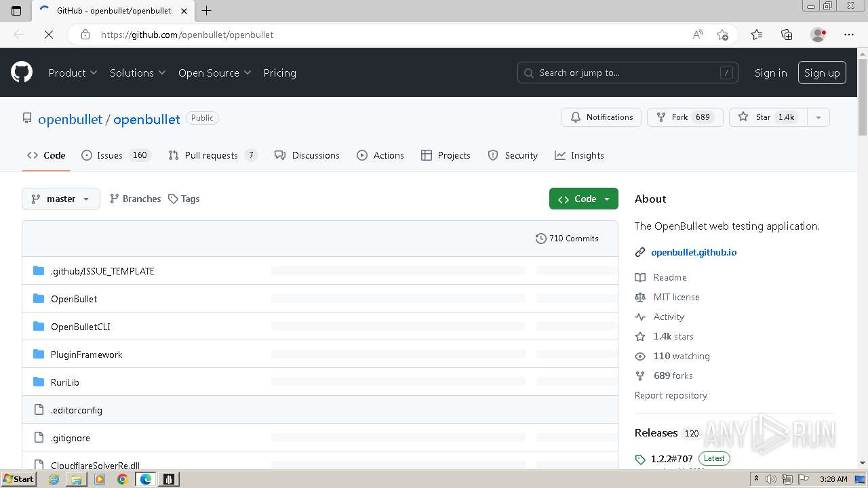Open the Discussions tab
The height and width of the screenshot is (488, 868).
pos(307,155)
